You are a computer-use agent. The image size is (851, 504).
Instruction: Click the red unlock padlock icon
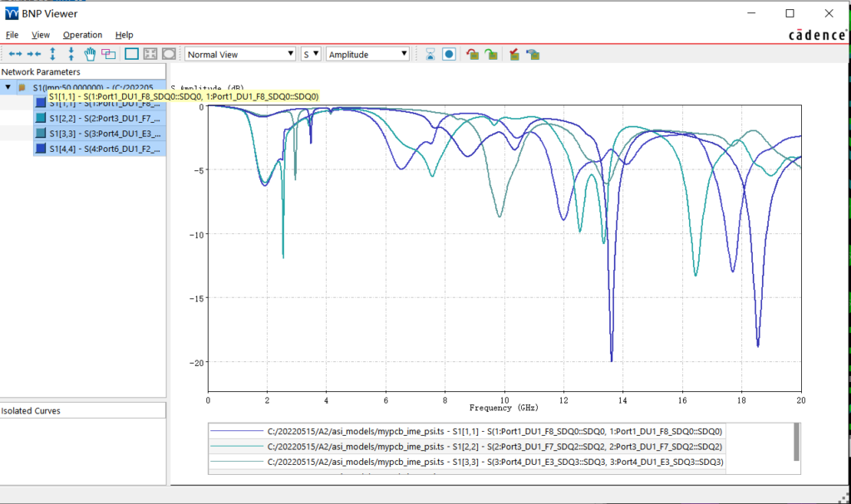pyautogui.click(x=472, y=54)
